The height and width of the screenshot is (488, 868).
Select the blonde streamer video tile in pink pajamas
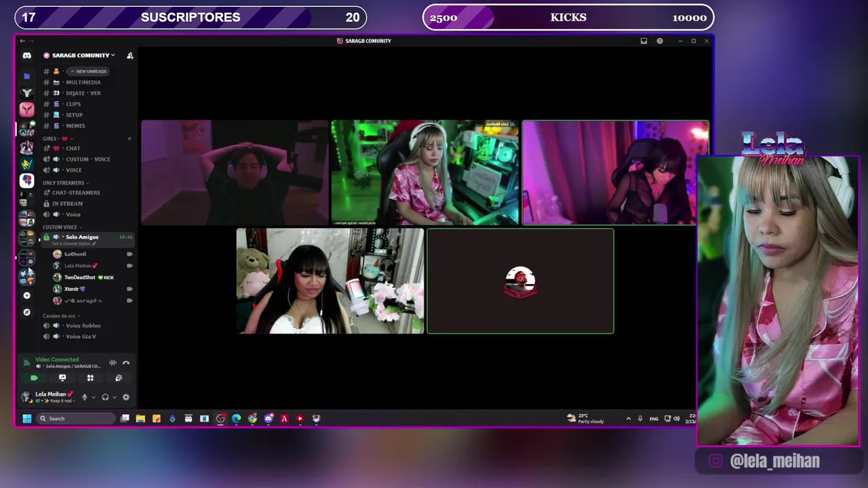(425, 172)
